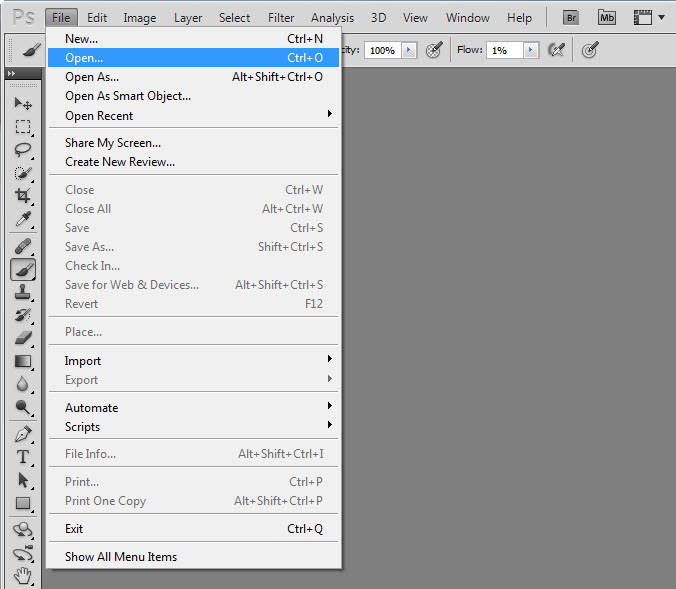Toggle tablet pressure controls size
676x589 pixels.
pos(590,50)
